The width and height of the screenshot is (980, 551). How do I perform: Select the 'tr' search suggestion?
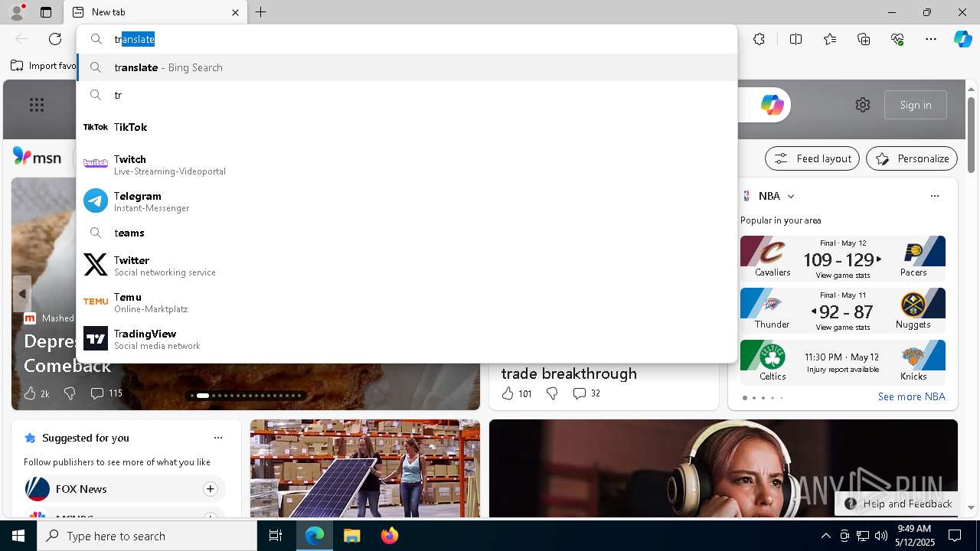407,95
